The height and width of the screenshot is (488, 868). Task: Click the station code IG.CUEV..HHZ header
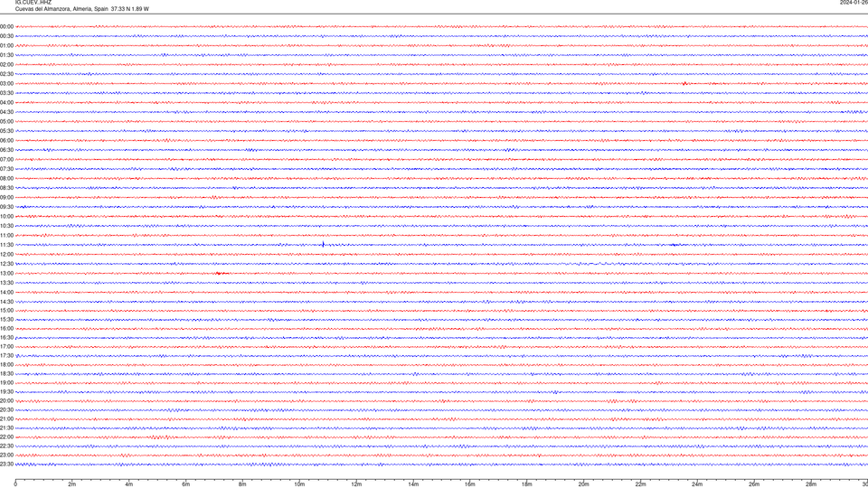point(33,2)
